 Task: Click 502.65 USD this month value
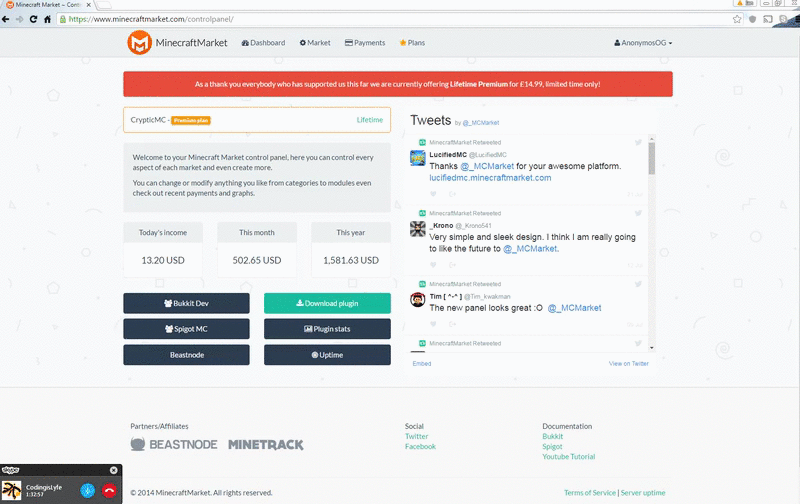[257, 260]
